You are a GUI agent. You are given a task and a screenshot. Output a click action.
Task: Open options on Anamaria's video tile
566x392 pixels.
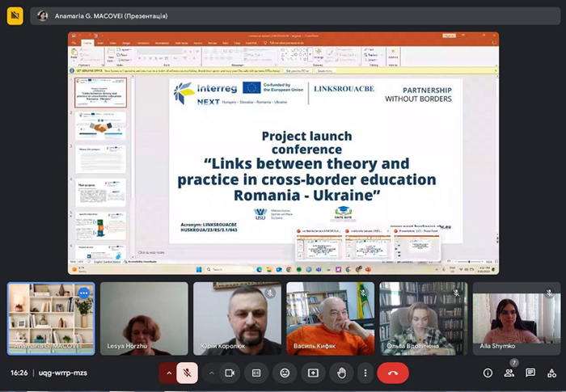(83, 293)
